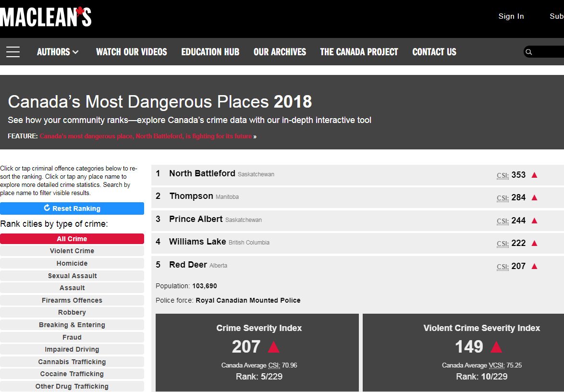
Task: Click the VCSI abbreviation in Canada Average
Action: [497, 366]
